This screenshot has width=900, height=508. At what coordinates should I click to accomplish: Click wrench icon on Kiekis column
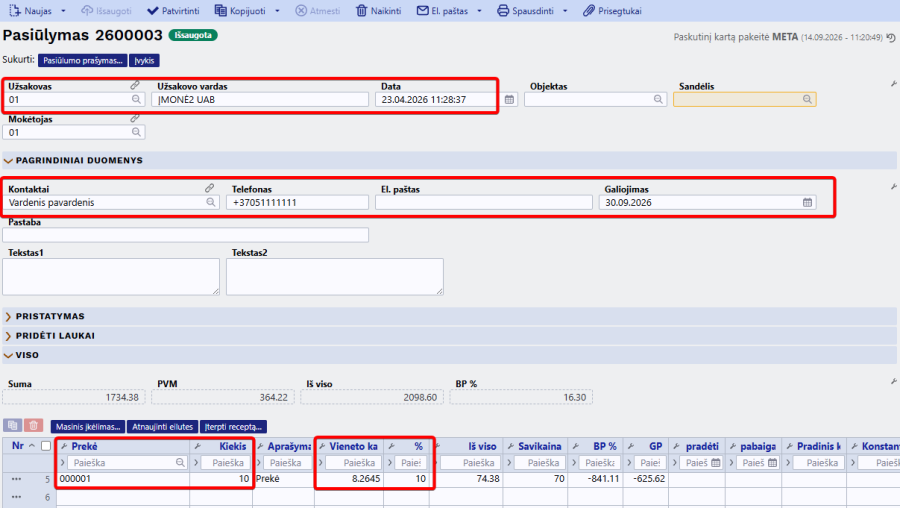point(198,446)
